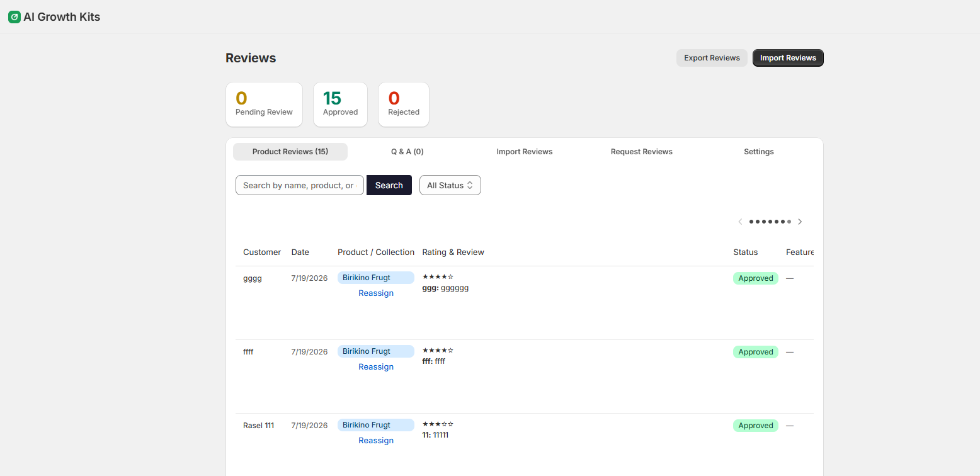Click the Customer column header
Image resolution: width=980 pixels, height=476 pixels.
click(x=262, y=252)
